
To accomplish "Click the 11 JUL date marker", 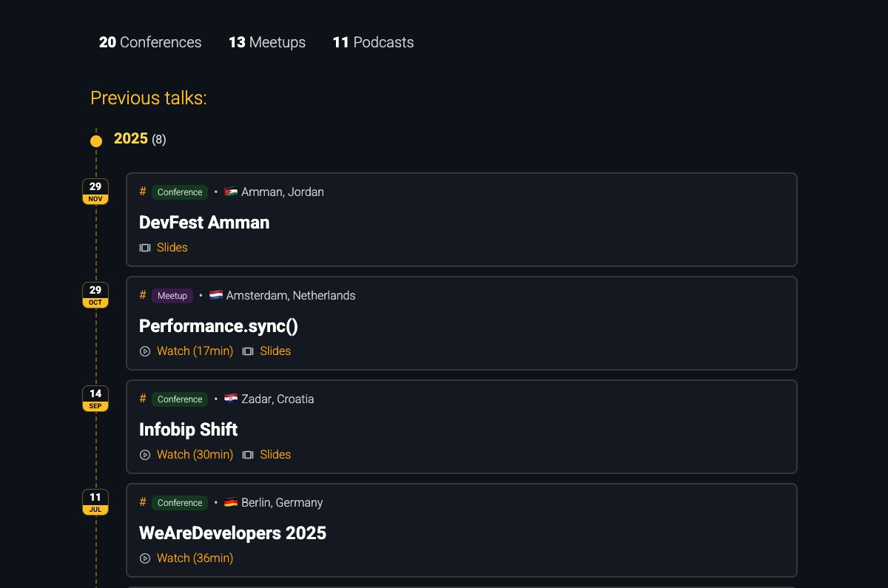I will [x=95, y=502].
